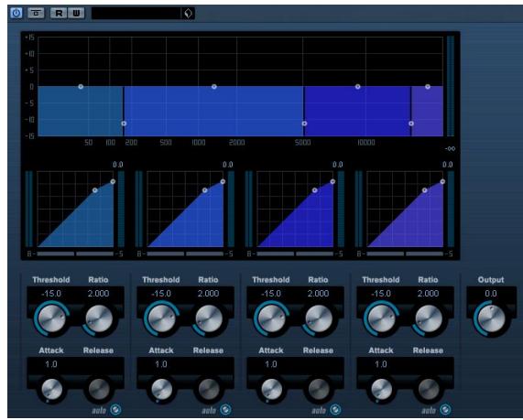Viewport: 523px width, 420px height.
Task: Click band 3 ratio value 2.000
Action: [318, 294]
